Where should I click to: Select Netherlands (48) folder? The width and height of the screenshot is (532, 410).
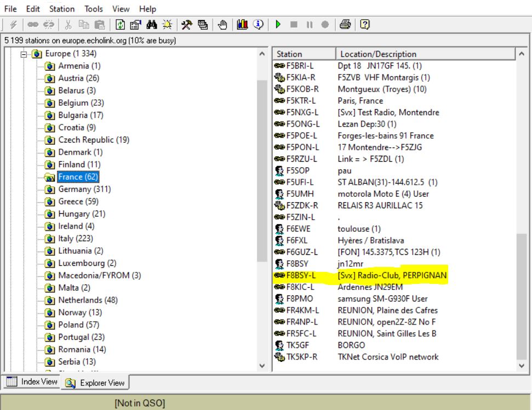click(88, 300)
